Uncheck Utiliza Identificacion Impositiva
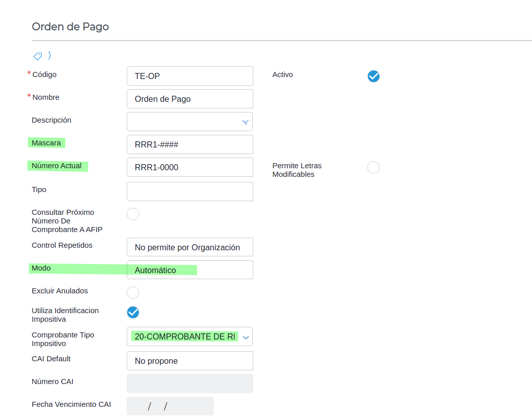532x418 pixels. [x=133, y=312]
